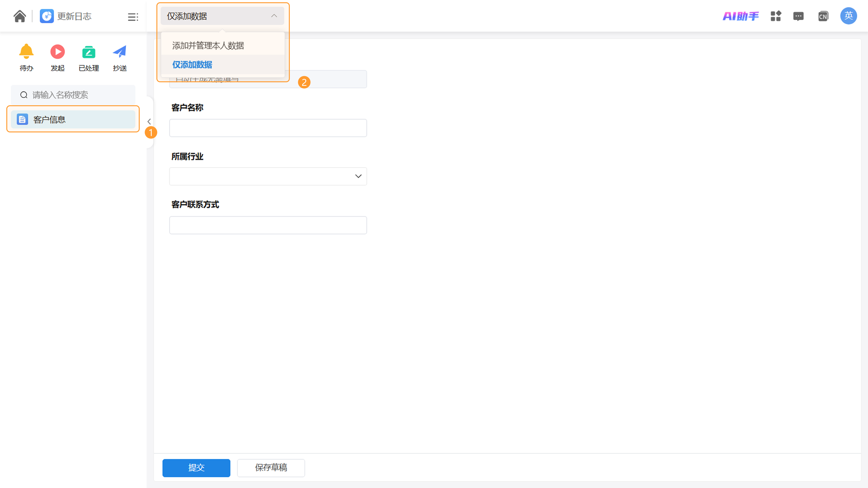Click the 客户名称 input field
This screenshot has width=868, height=488.
[x=268, y=128]
